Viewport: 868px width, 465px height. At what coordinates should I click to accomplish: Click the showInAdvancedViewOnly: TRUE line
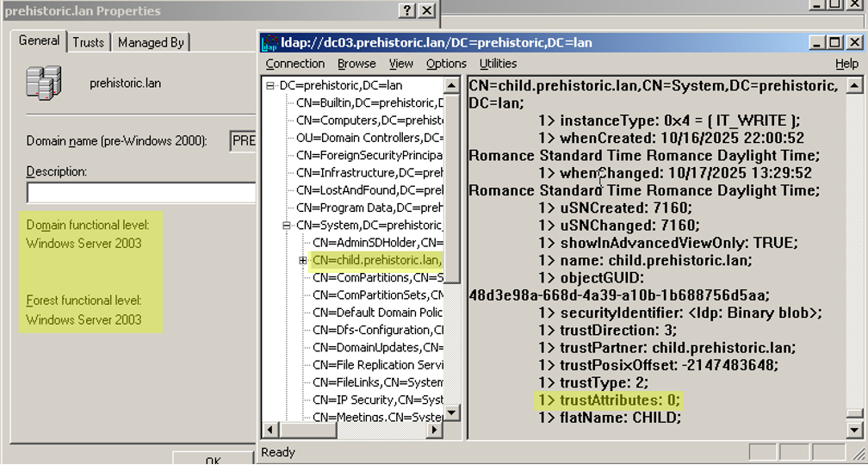pyautogui.click(x=668, y=243)
